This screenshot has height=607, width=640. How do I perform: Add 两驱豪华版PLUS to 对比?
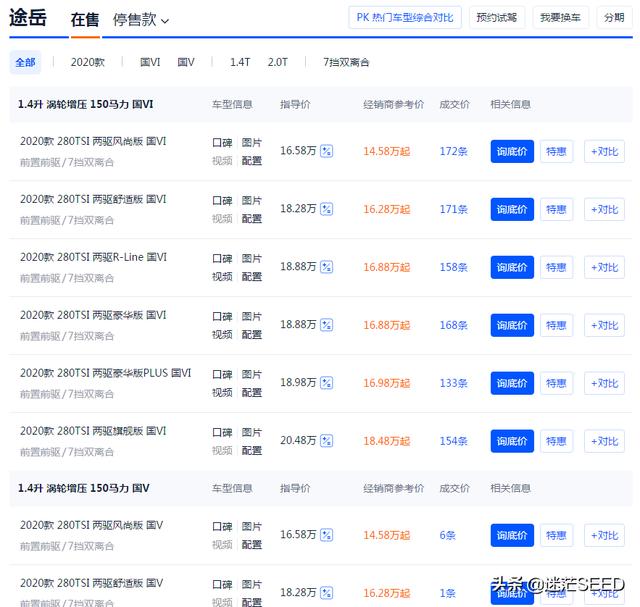[604, 383]
